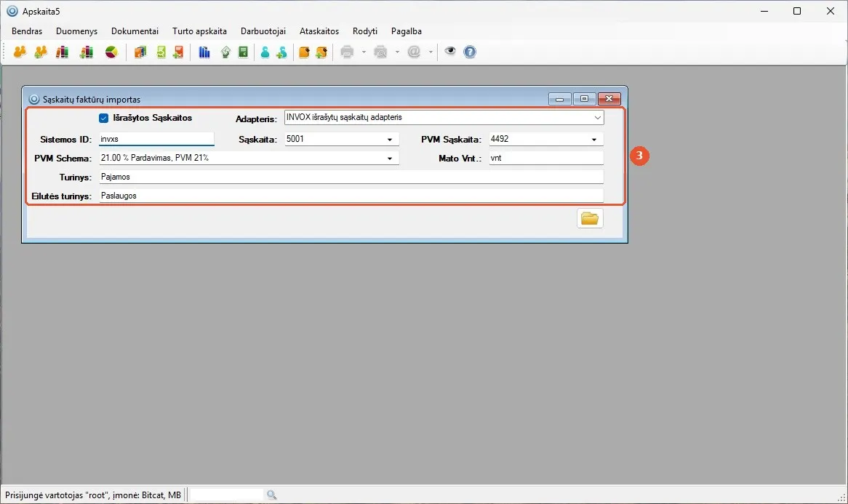848x504 pixels.
Task: Click the red document icon with plus
Action: pos(178,52)
